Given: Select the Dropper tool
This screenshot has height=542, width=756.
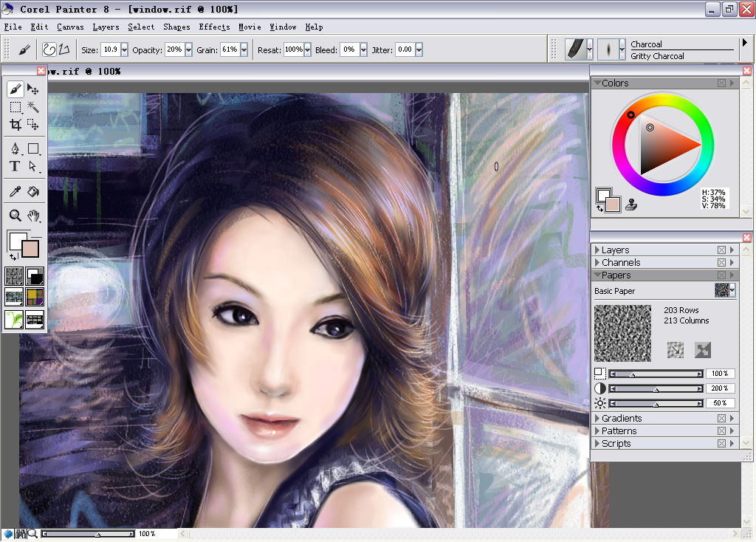Looking at the screenshot, I should [x=15, y=191].
